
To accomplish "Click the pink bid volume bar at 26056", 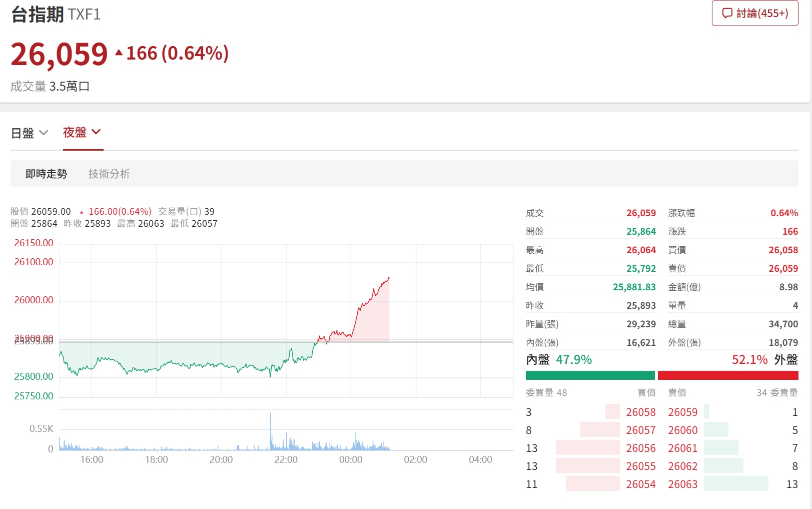I will point(587,447).
